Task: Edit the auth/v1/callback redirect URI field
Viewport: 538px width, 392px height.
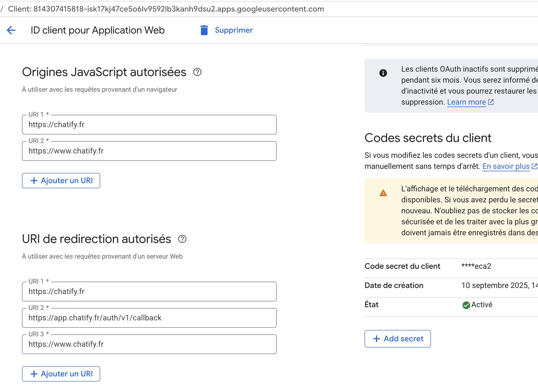Action: [149, 318]
